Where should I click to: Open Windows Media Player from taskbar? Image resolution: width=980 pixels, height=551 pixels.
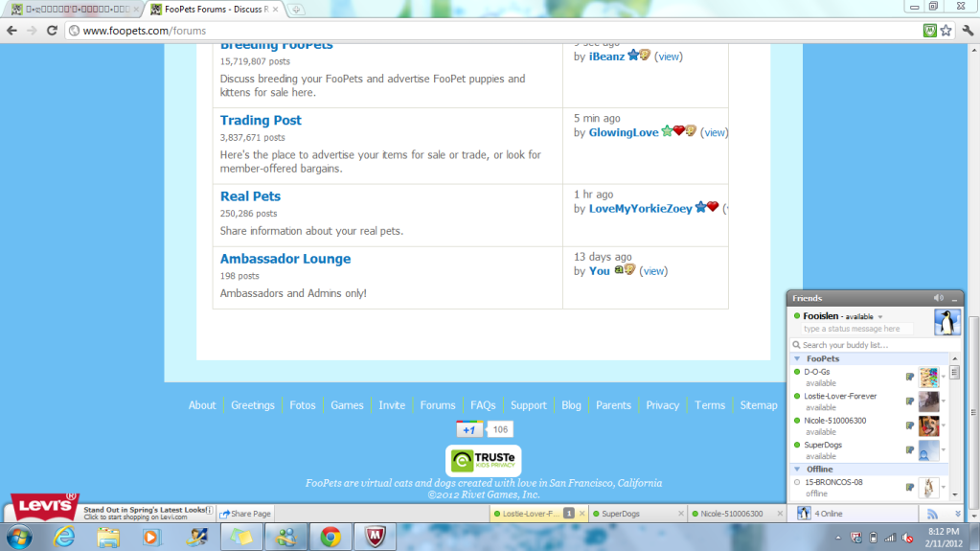click(x=150, y=538)
